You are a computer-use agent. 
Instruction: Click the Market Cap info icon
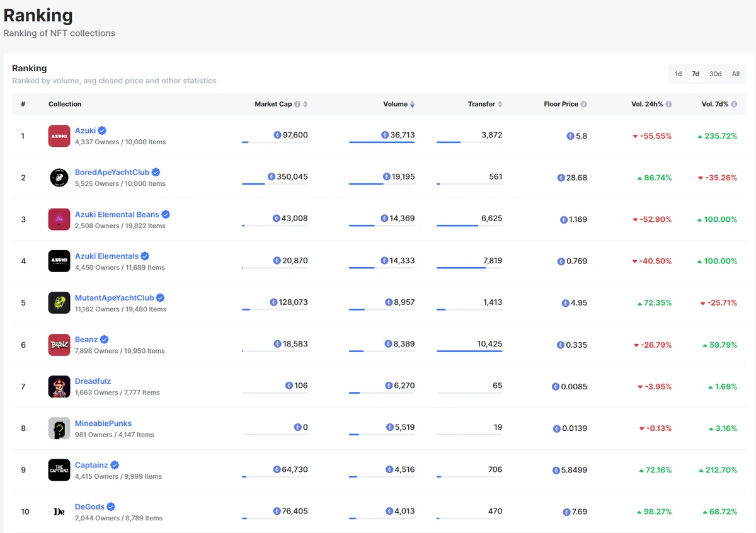[297, 105]
